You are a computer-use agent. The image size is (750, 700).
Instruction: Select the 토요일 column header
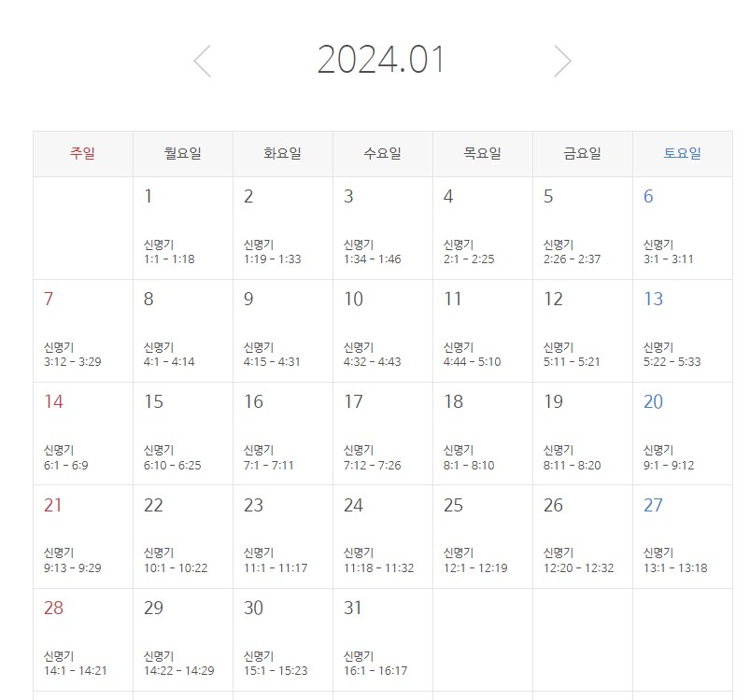coord(682,154)
